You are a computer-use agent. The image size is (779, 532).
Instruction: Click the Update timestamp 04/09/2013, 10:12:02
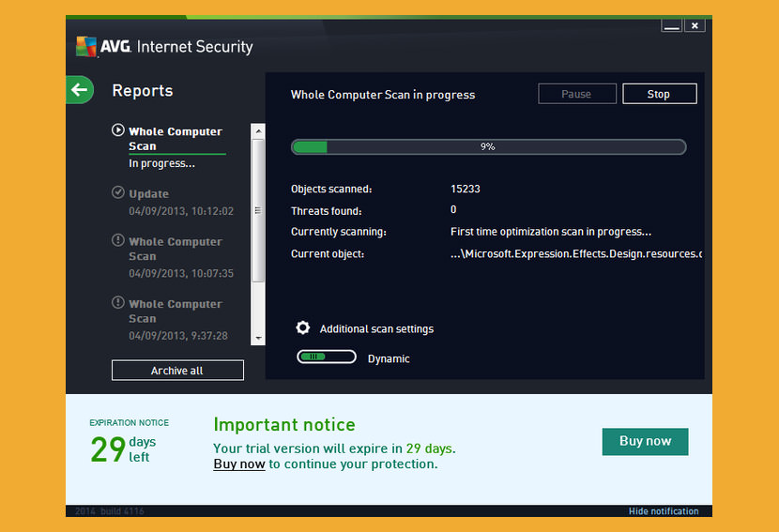coord(181,211)
